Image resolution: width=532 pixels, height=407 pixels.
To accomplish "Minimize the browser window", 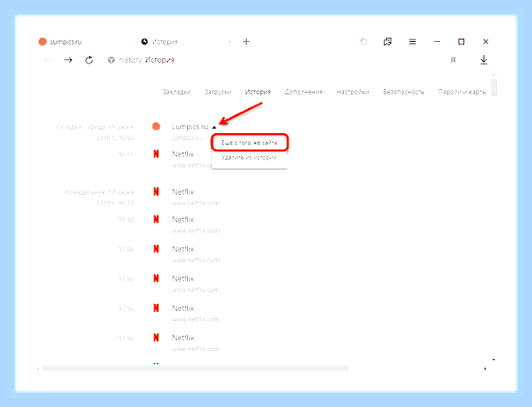I will point(437,42).
